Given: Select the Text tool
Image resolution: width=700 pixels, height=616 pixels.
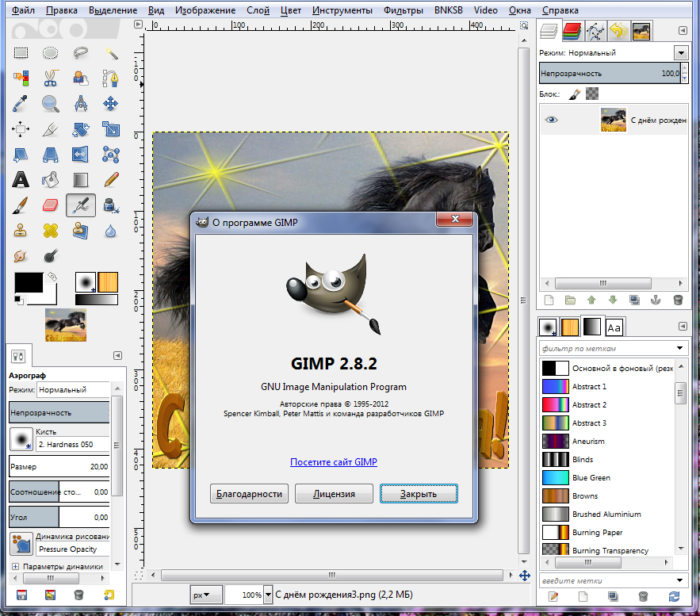Looking at the screenshot, I should (21, 180).
